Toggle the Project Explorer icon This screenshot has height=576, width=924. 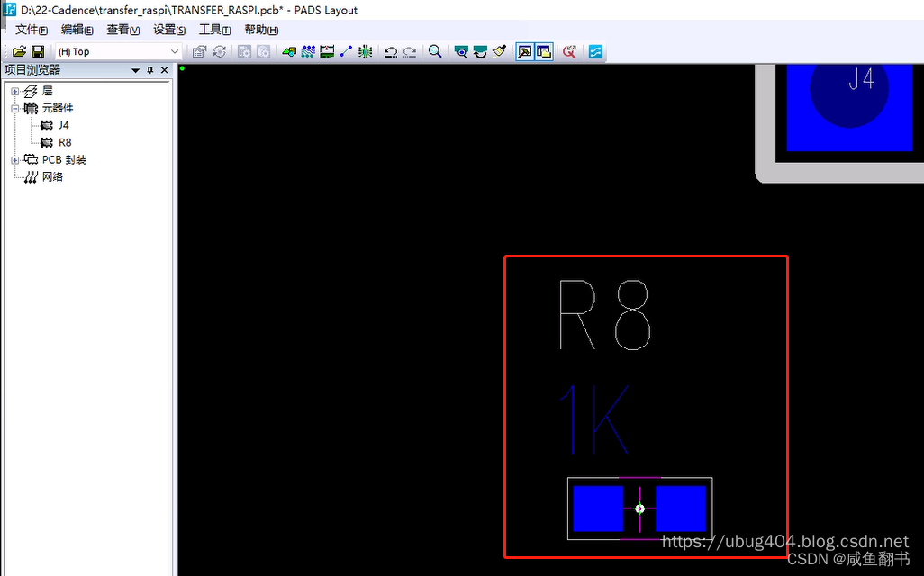click(544, 52)
